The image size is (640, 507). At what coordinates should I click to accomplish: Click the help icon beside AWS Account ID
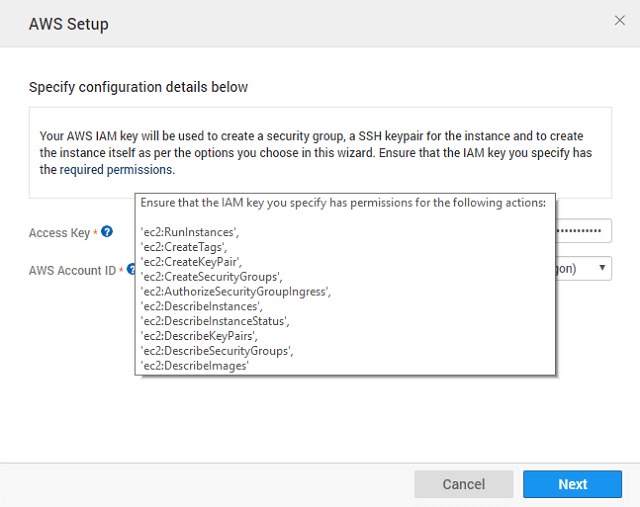click(x=130, y=269)
